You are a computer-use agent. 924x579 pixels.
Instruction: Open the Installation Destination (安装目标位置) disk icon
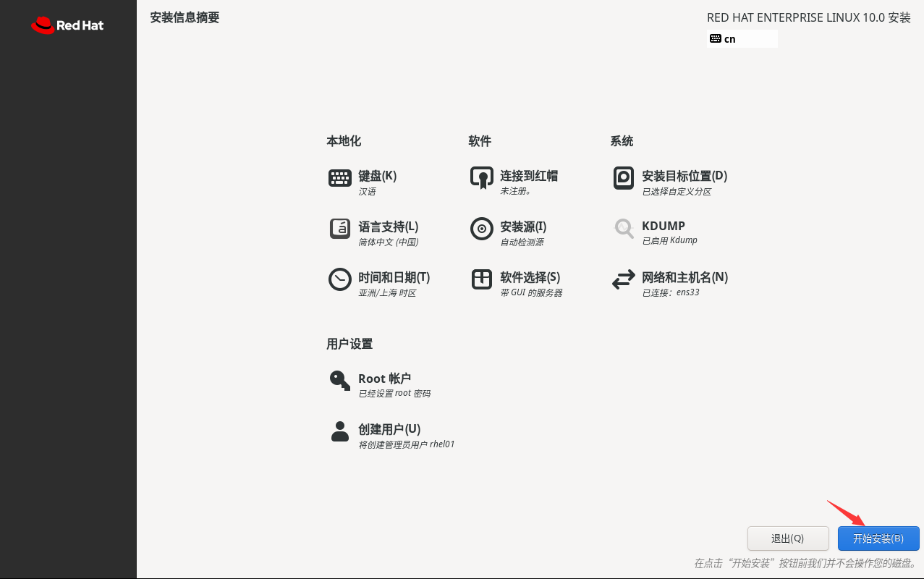(x=624, y=178)
